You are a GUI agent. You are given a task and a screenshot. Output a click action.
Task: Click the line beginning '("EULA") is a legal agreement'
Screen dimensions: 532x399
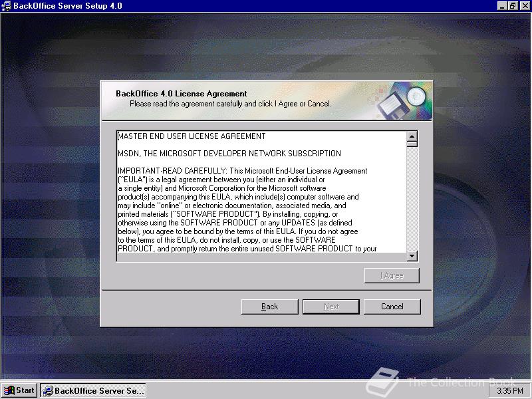(x=221, y=180)
